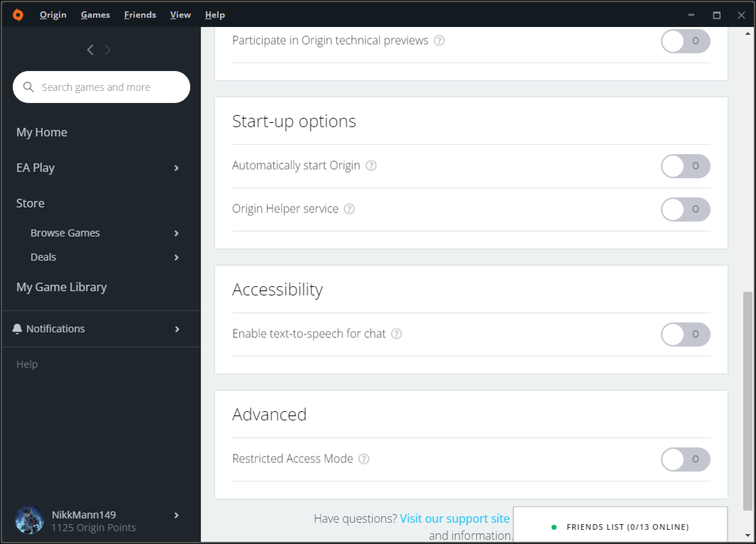Image resolution: width=756 pixels, height=544 pixels.
Task: Expand the Deals submenu
Action: click(x=177, y=257)
